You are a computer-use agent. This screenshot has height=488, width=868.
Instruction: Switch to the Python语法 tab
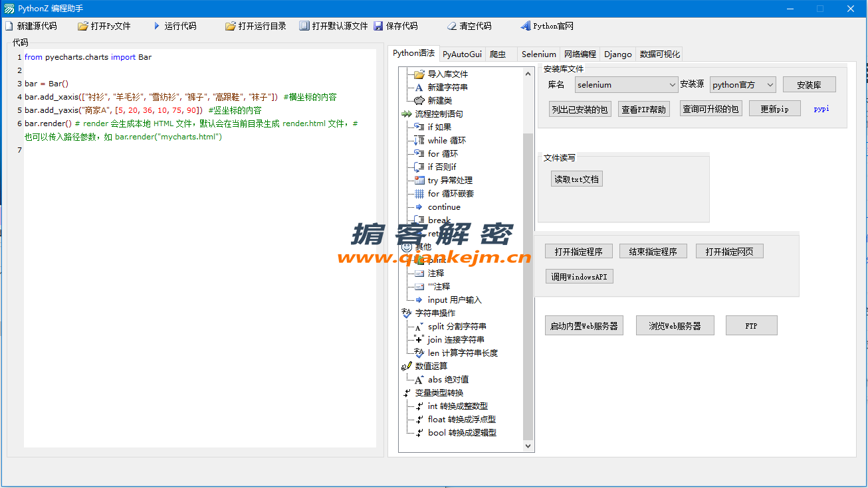click(x=413, y=53)
